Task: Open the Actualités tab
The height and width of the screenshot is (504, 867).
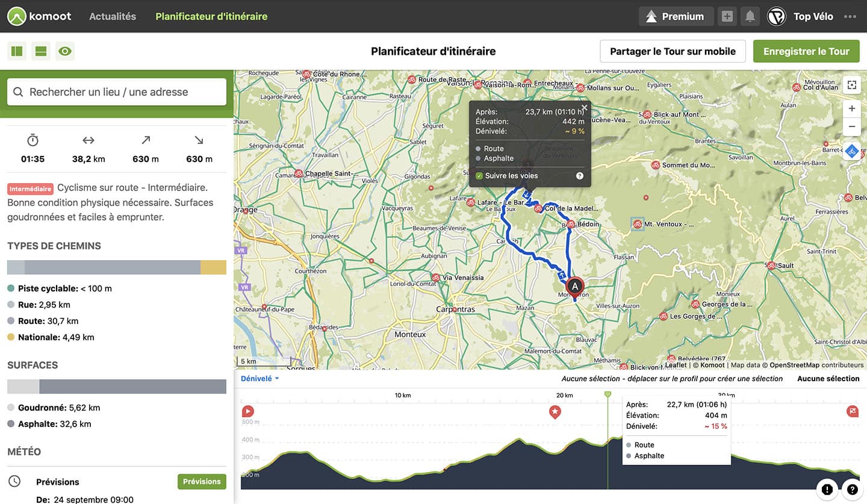Action: click(x=113, y=16)
